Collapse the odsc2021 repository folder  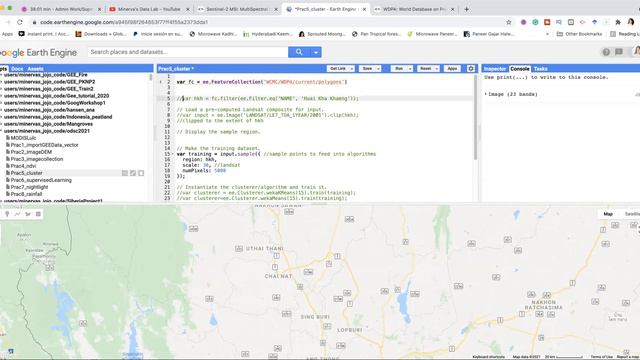[x=2, y=131]
